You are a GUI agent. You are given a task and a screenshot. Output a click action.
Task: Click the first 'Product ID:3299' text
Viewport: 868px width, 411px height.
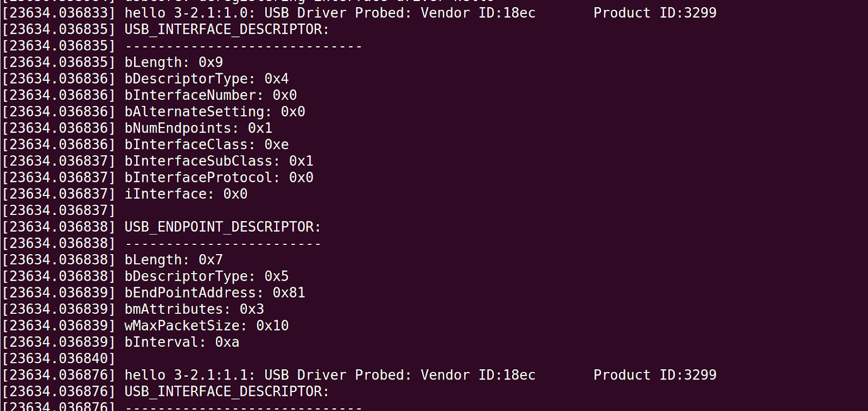(x=655, y=13)
